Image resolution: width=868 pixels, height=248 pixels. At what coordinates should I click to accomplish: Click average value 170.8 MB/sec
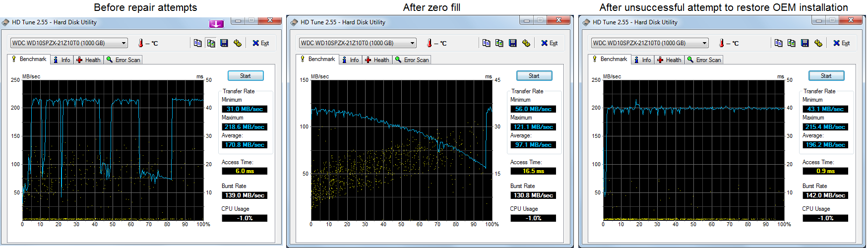tap(245, 145)
